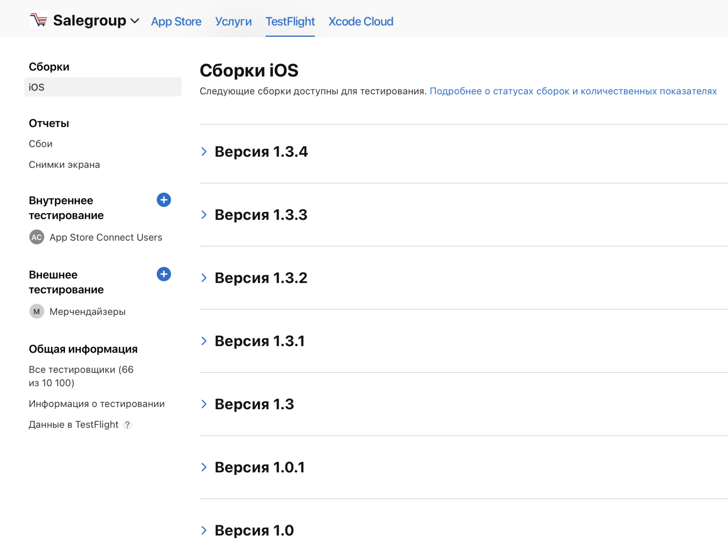Open Данные в TestFlight
This screenshot has height=560, width=728.
click(x=73, y=424)
